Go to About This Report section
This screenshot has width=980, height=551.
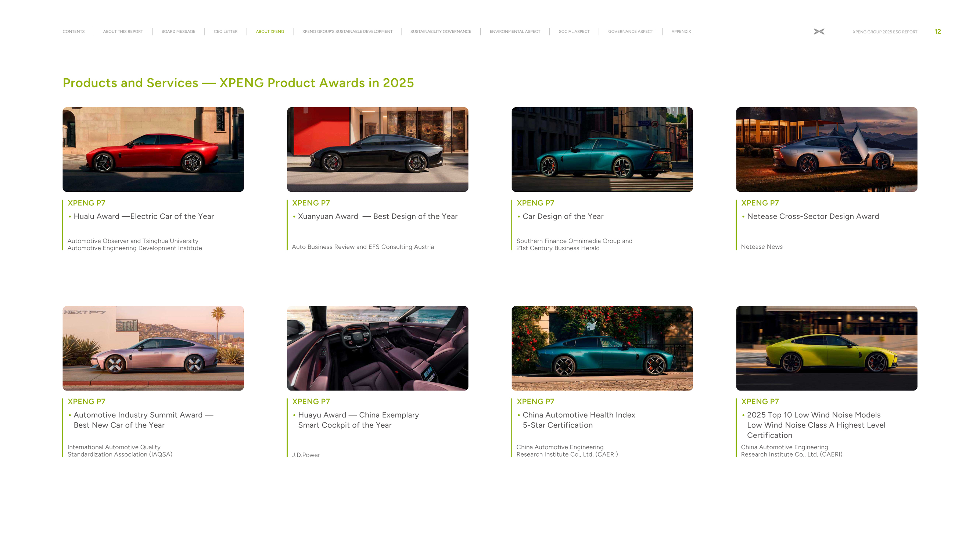(x=123, y=32)
